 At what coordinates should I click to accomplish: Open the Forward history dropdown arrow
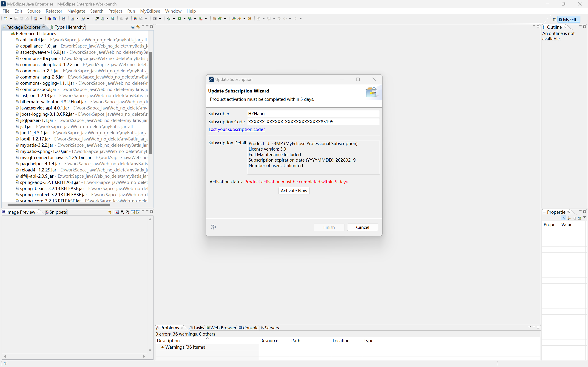(x=301, y=19)
